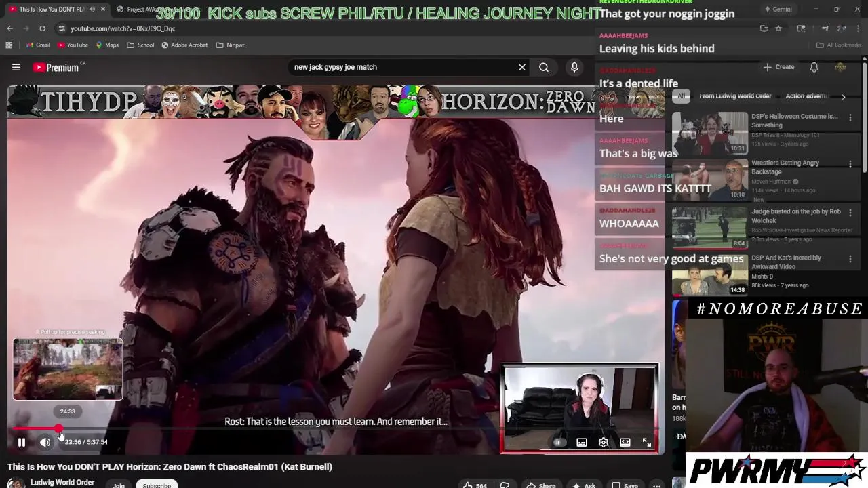This screenshot has height=488, width=868.
Task: Click the magnifier search button
Action: (544, 67)
